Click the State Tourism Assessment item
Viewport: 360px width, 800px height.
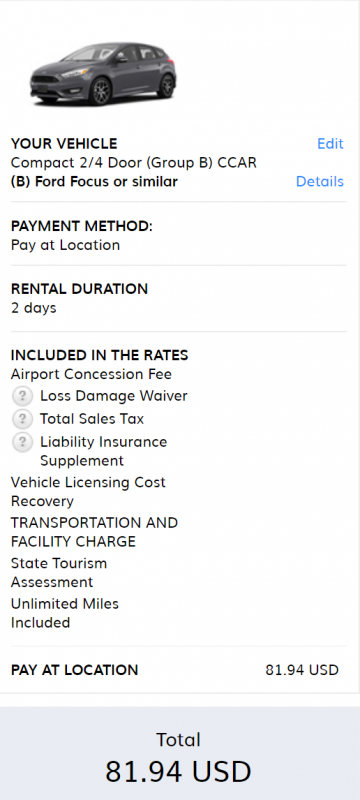point(59,573)
